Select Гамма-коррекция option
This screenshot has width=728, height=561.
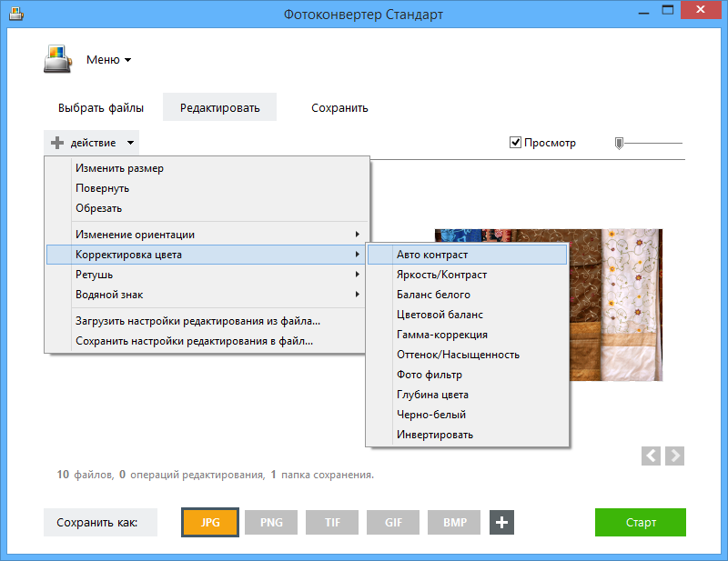click(467, 335)
